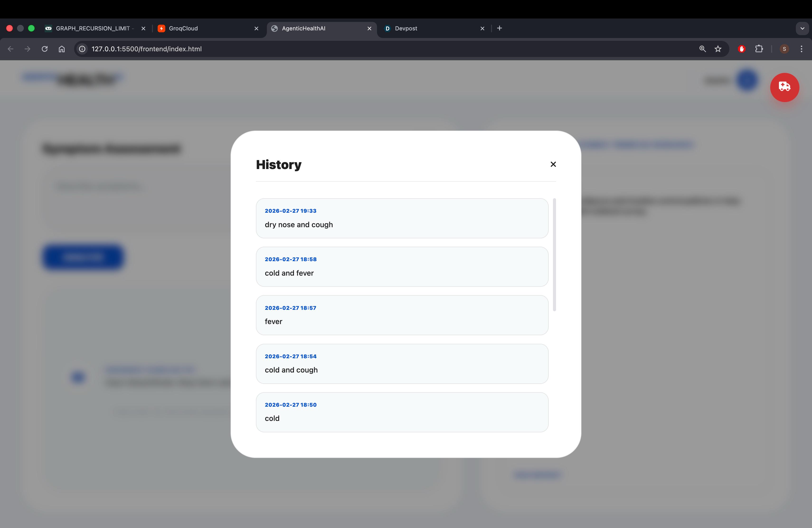Bookmark this page with the star icon

718,49
